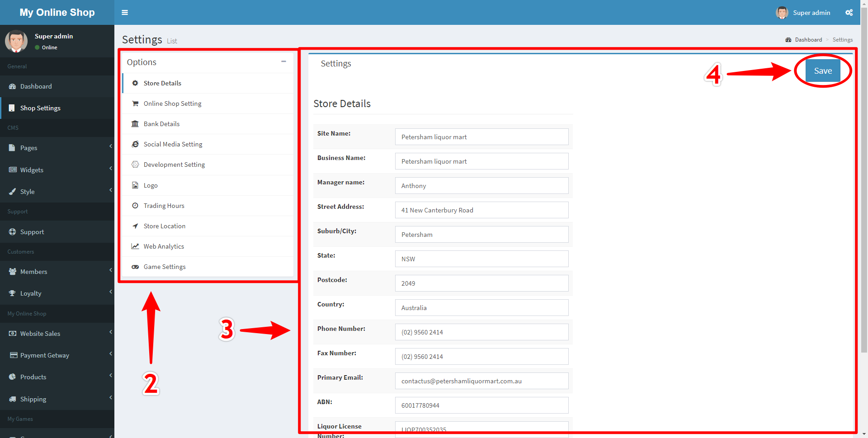Click into the Site Name field
The height and width of the screenshot is (438, 868).
(481, 137)
